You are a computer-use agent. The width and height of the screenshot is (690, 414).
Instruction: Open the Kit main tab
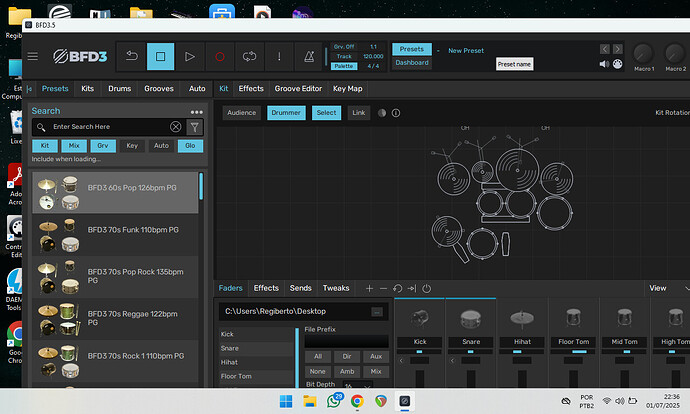point(224,89)
